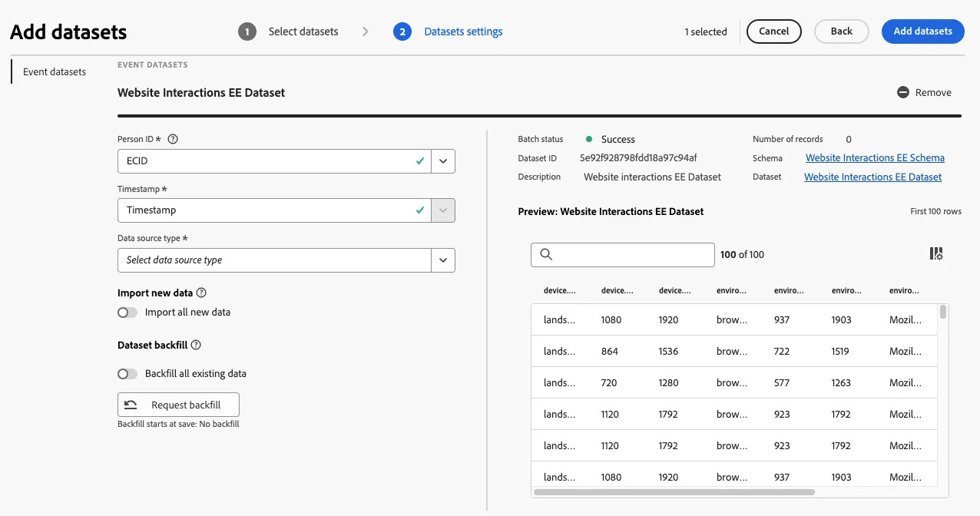Viewport: 980px width, 516px height.
Task: Click the Timestamp dropdown arrow
Action: [x=443, y=210]
